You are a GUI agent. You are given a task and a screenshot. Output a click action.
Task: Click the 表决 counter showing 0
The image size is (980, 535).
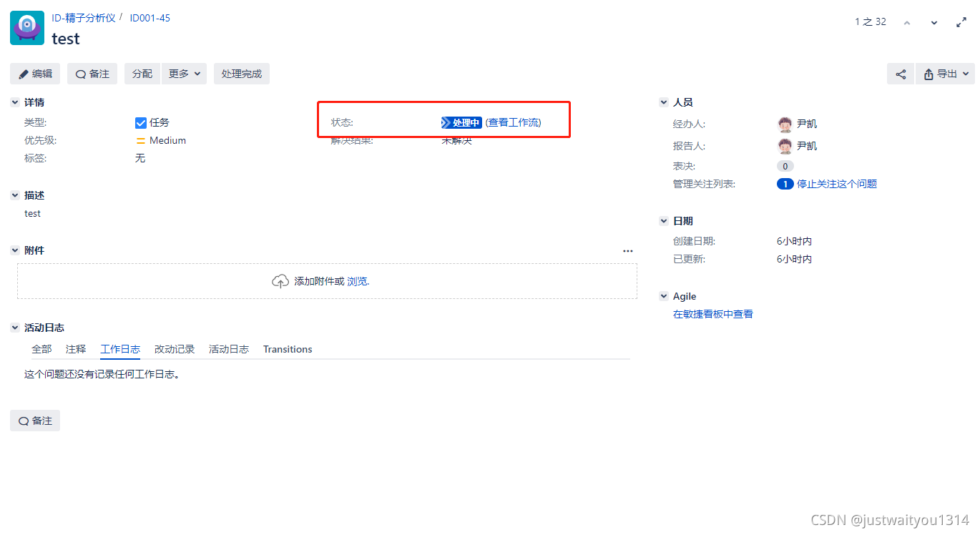(785, 165)
